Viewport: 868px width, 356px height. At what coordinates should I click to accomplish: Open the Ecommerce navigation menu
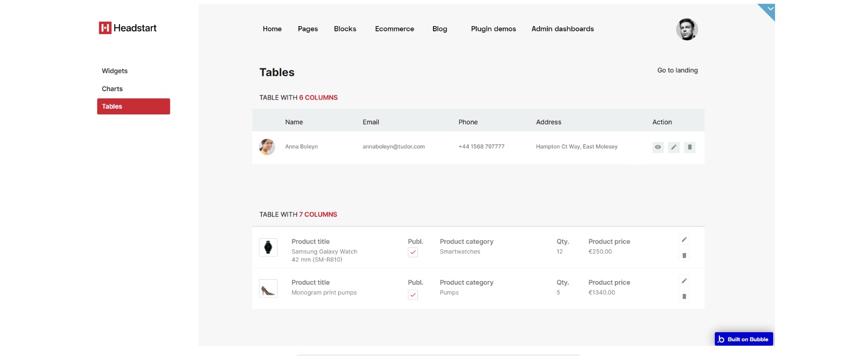click(395, 29)
